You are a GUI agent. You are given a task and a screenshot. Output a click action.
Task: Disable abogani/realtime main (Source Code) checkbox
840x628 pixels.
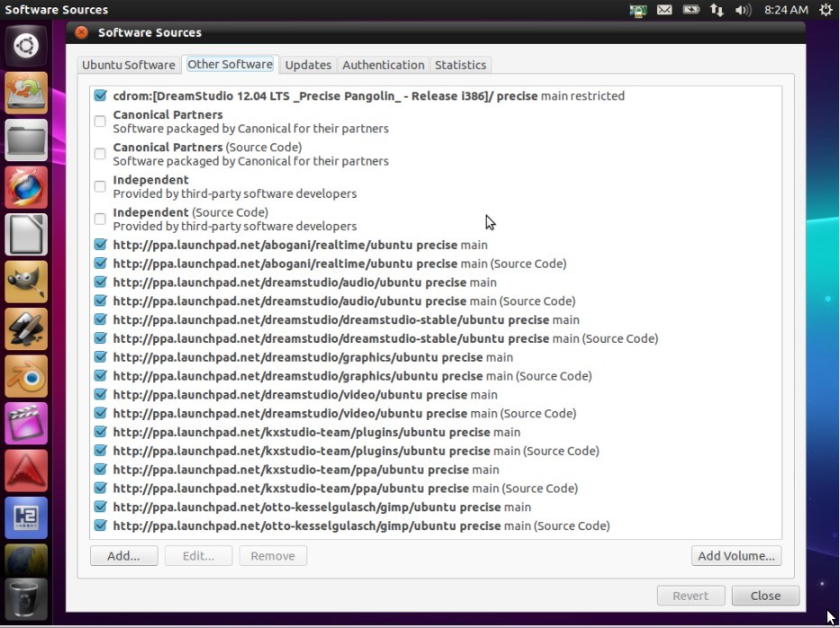click(x=100, y=264)
